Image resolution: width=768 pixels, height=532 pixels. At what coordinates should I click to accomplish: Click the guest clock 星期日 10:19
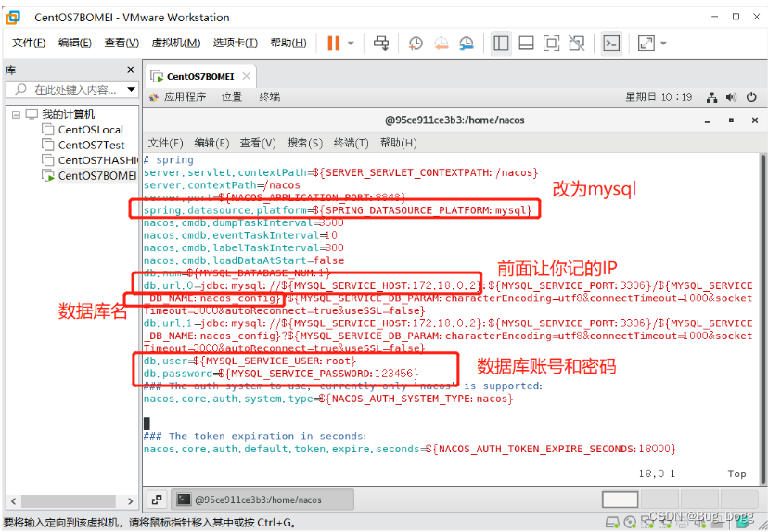point(659,97)
